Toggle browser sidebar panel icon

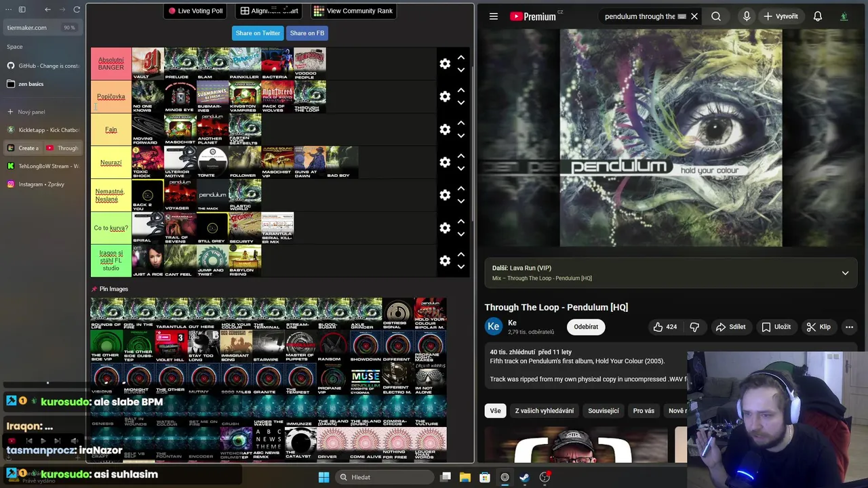22,9
